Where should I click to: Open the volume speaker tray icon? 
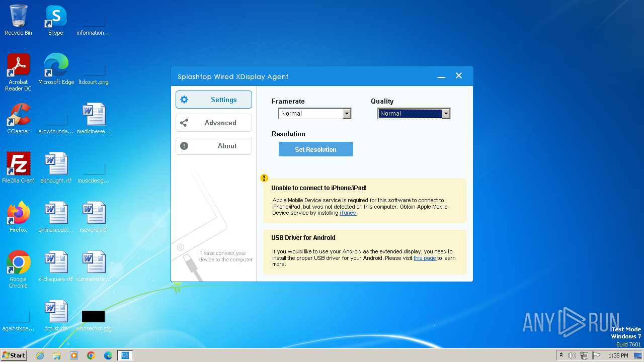tap(572, 355)
